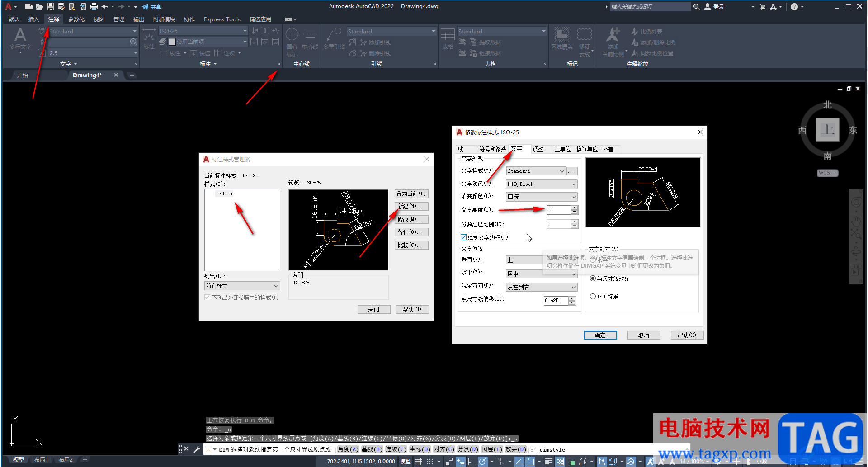Toggle Don't list styles in Xrefs checkbox
This screenshot has height=467, width=868.
pyautogui.click(x=208, y=297)
